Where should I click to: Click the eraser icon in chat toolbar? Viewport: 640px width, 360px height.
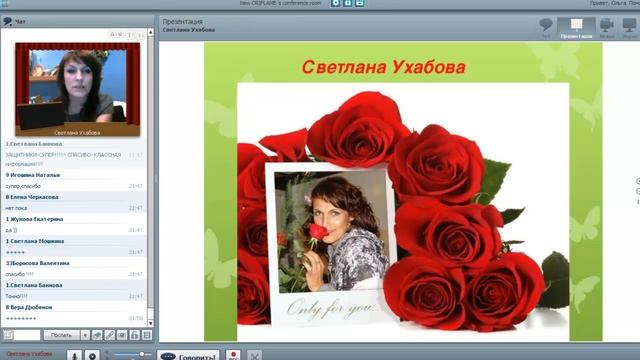coord(97,335)
